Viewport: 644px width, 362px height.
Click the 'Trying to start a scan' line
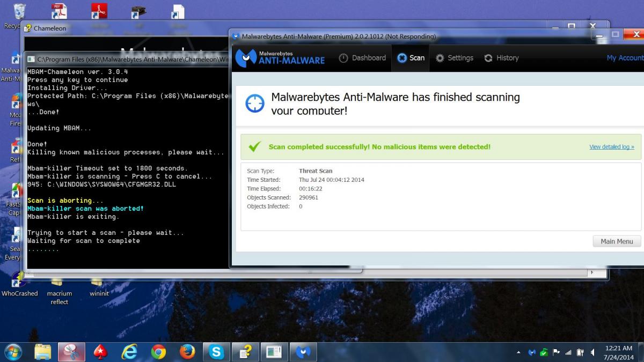(105, 233)
